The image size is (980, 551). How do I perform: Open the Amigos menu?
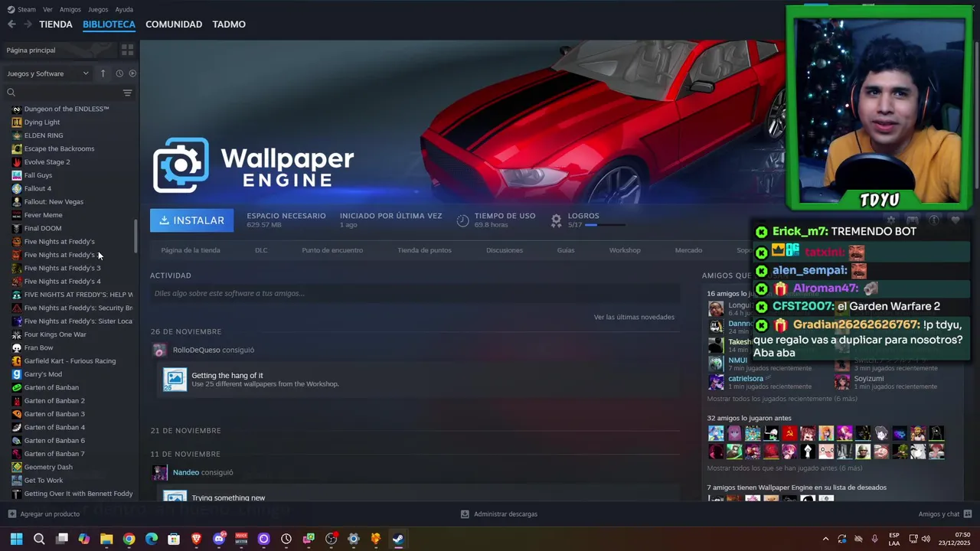click(x=70, y=9)
